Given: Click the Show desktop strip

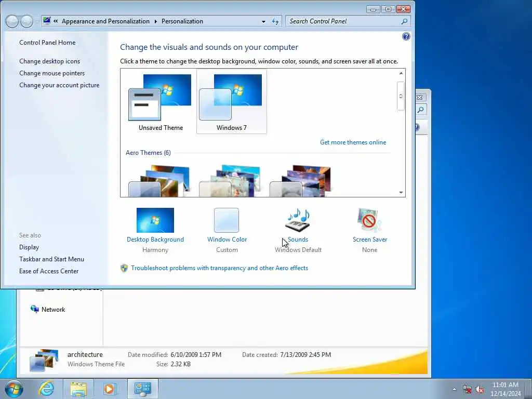Looking at the screenshot, I should (x=529, y=389).
